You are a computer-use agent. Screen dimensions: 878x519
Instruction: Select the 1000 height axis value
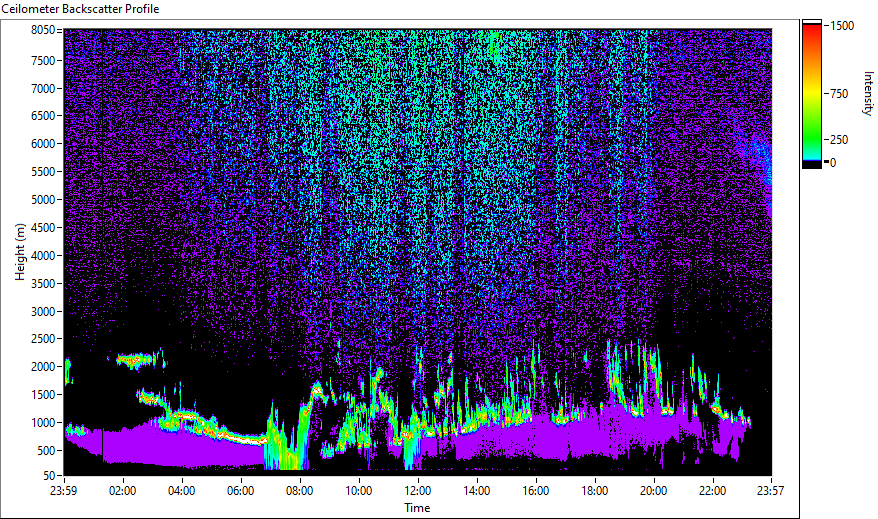[43, 423]
